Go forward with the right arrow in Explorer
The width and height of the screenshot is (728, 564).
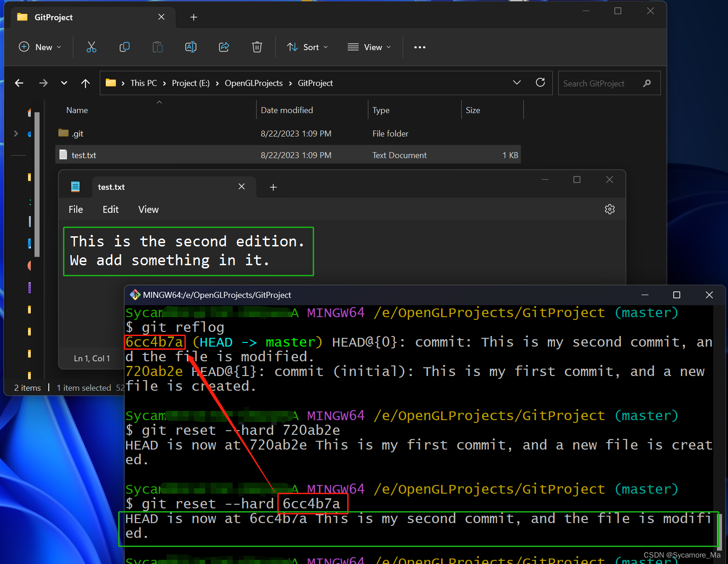tap(43, 83)
